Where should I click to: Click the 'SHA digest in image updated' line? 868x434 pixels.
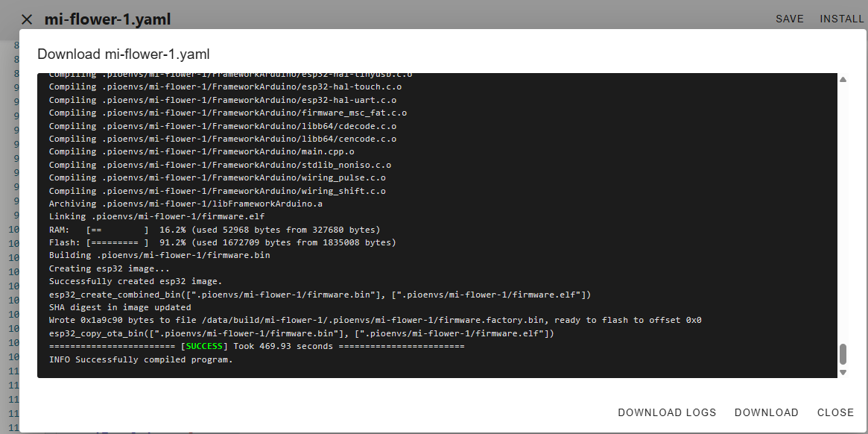pos(120,307)
